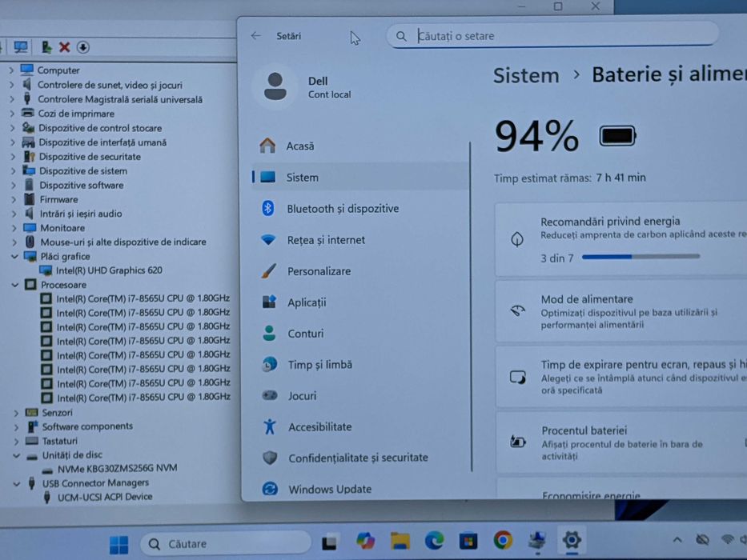Expand Dispozitive de securitate node
This screenshot has height=560, width=747.
click(x=13, y=156)
